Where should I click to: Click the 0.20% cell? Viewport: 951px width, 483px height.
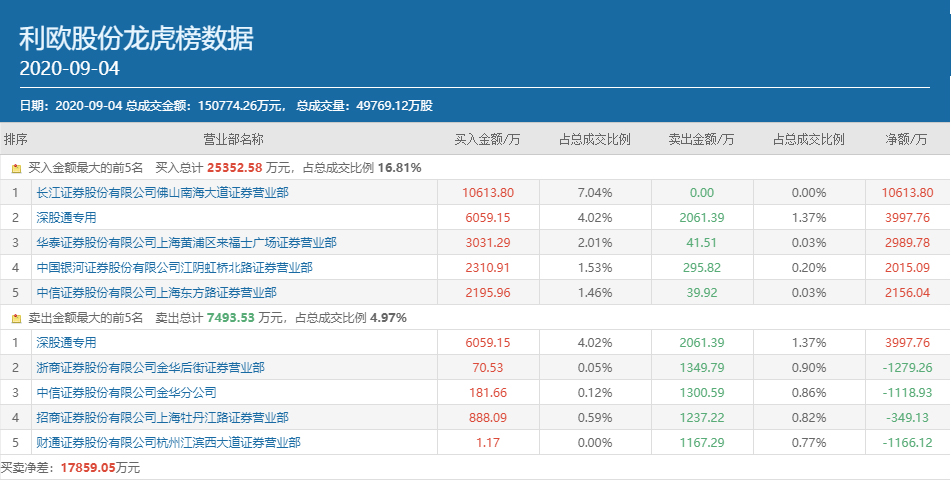tap(809, 268)
